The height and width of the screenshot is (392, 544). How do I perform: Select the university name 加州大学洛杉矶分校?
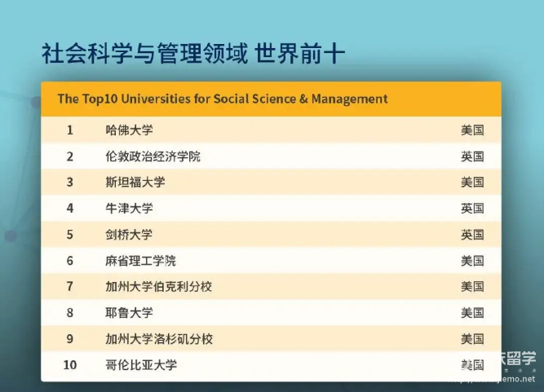(x=158, y=339)
